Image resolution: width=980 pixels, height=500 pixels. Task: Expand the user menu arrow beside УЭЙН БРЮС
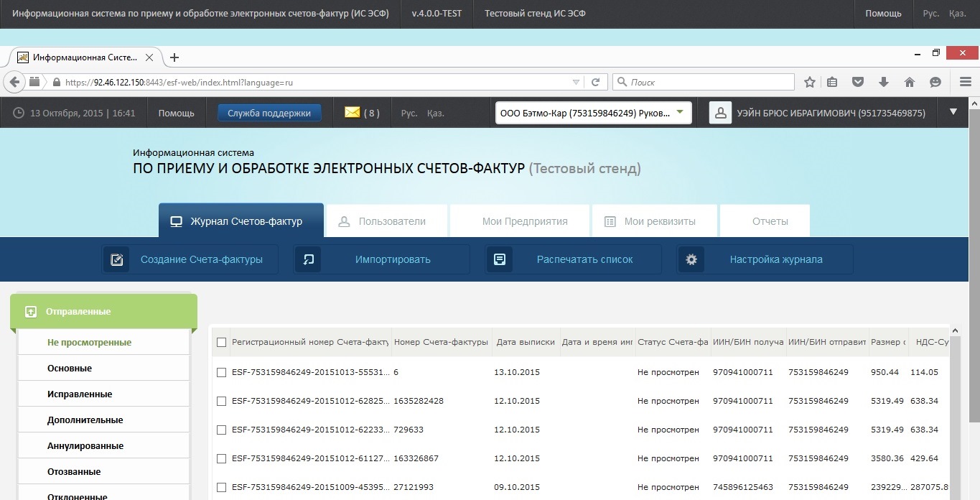pyautogui.click(x=953, y=111)
